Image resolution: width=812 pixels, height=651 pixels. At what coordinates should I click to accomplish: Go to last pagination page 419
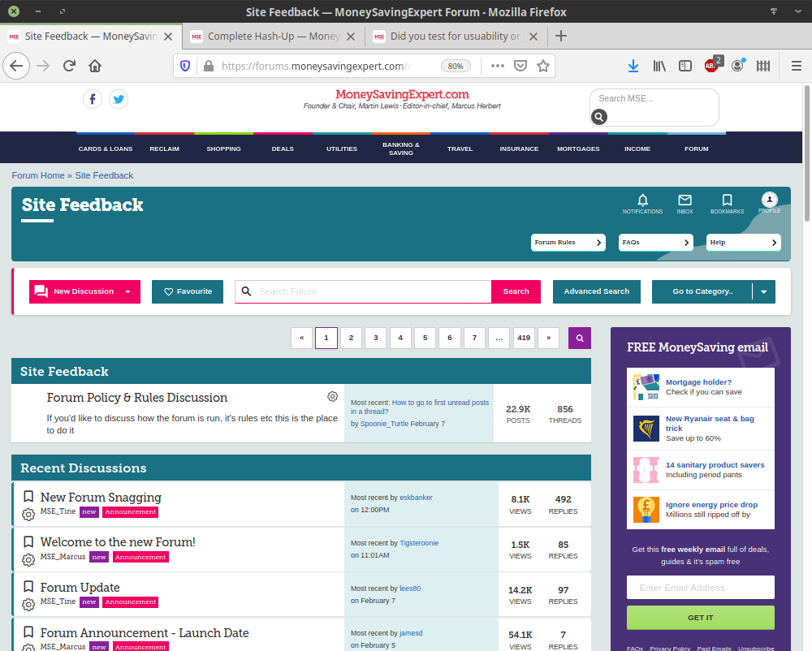tap(524, 338)
